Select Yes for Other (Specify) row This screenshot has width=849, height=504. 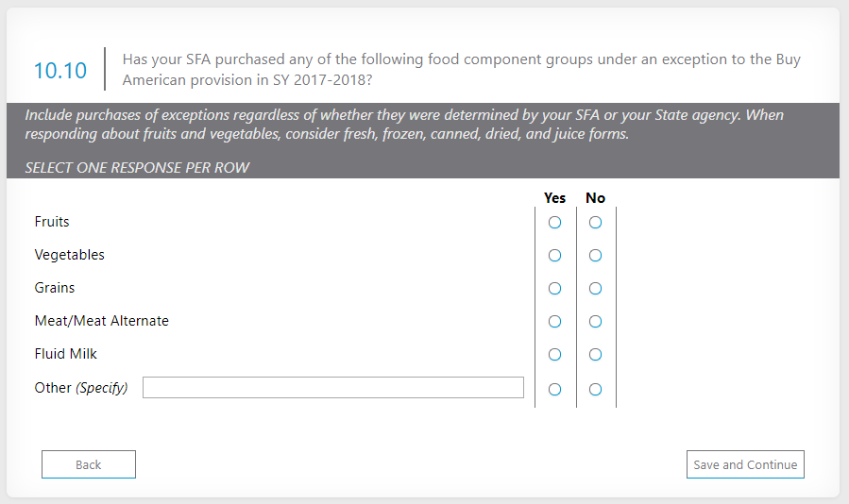[554, 389]
